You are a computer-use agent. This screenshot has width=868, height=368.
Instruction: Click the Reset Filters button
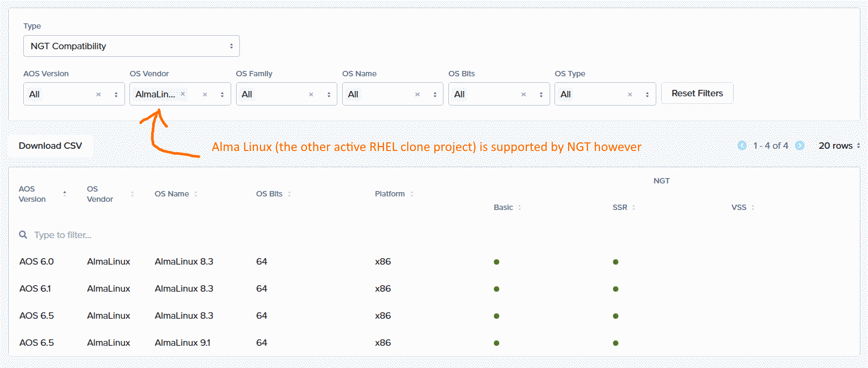click(697, 93)
